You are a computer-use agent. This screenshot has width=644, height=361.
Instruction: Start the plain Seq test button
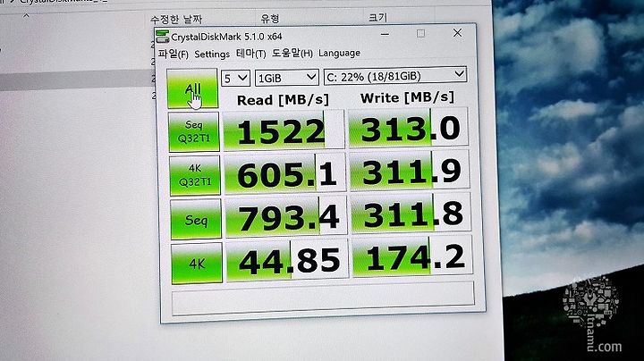pyautogui.click(x=196, y=220)
